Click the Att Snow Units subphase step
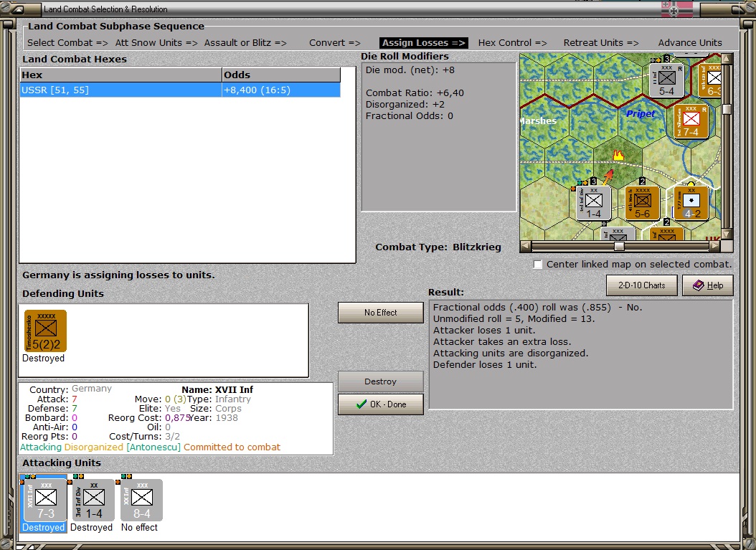 coord(156,43)
